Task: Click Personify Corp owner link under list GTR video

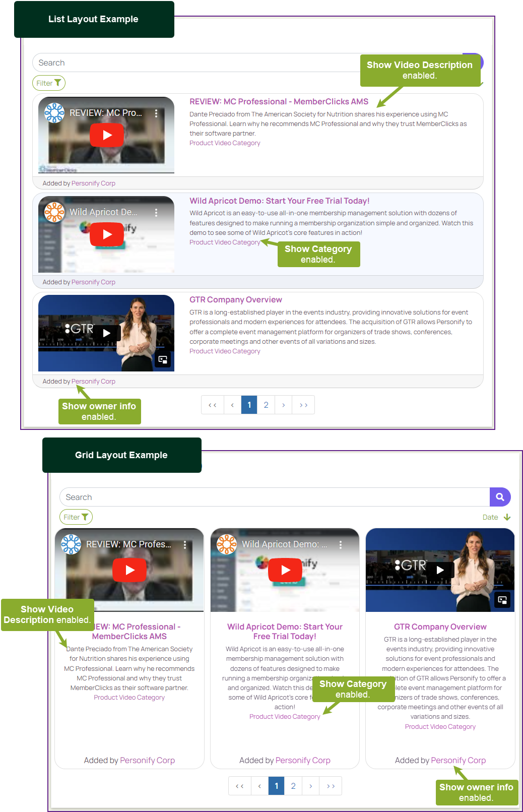Action: (93, 382)
